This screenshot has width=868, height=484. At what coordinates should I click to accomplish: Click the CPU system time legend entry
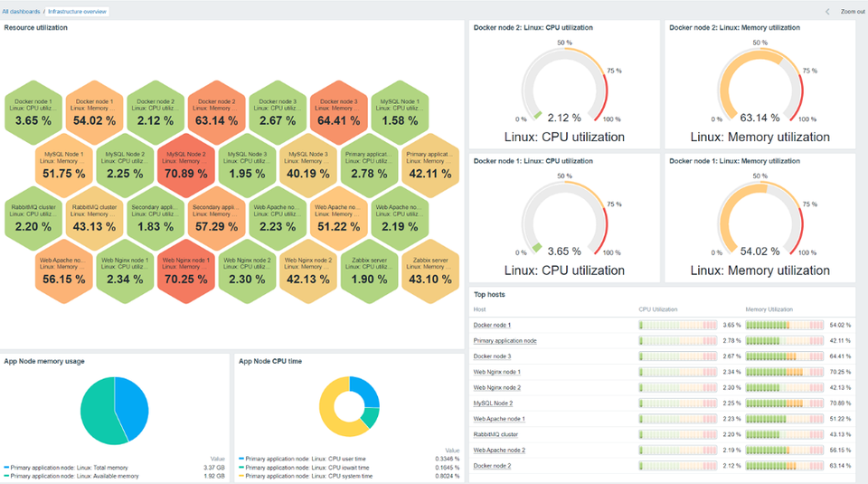(306, 476)
